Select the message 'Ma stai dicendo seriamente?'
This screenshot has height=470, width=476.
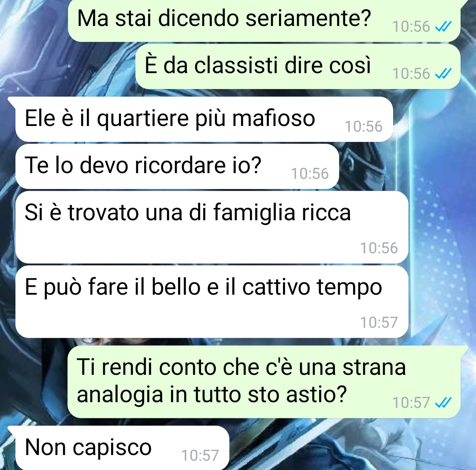click(x=264, y=20)
